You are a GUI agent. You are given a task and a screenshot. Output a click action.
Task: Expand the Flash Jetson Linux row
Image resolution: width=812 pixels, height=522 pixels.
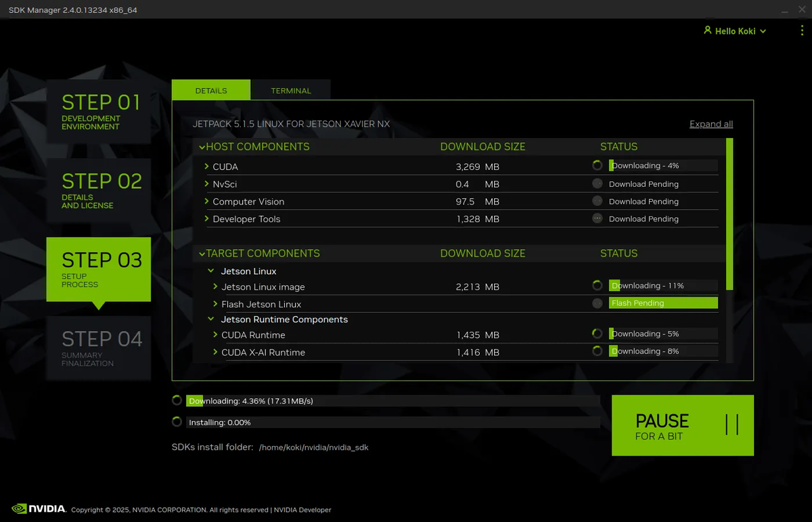click(x=216, y=304)
